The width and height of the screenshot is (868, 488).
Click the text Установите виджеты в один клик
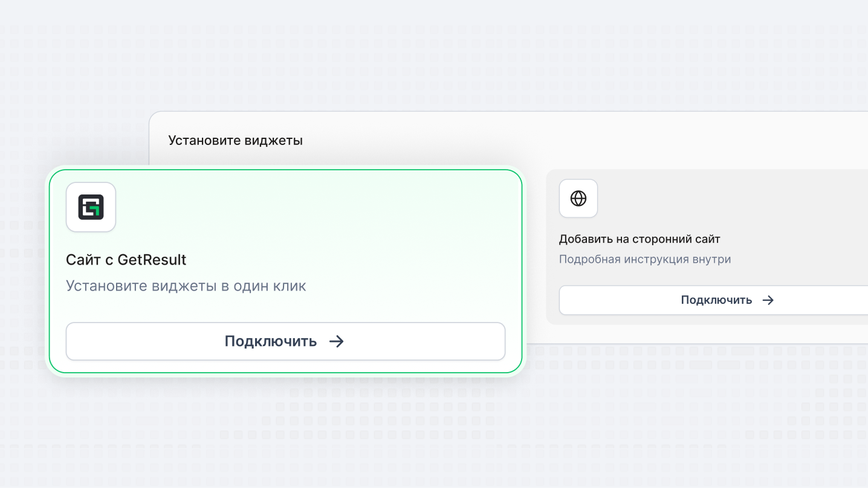tap(187, 286)
